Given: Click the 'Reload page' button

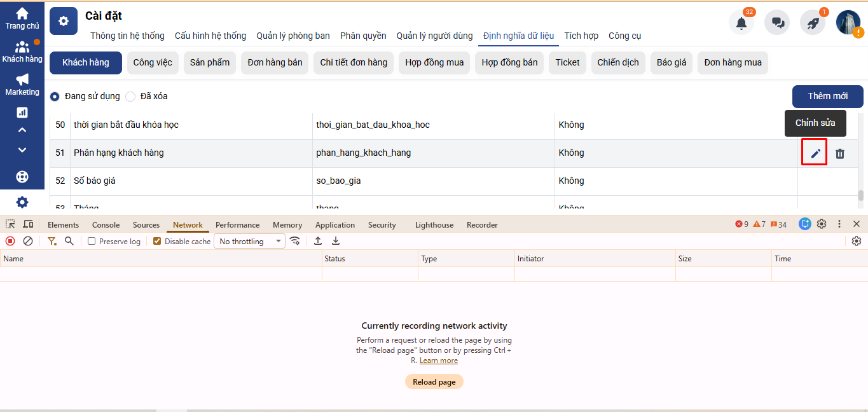Looking at the screenshot, I should pyautogui.click(x=434, y=381).
